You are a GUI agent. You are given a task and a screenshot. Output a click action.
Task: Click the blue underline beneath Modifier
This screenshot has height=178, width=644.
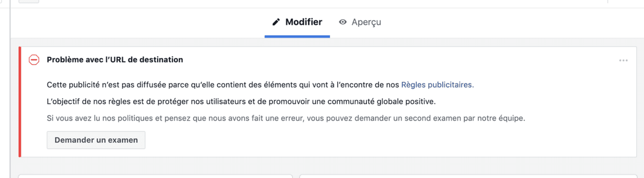(x=297, y=37)
